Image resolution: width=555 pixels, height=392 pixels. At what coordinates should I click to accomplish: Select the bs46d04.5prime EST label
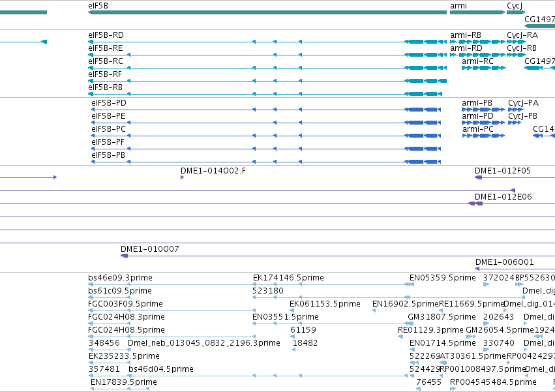[x=161, y=369]
